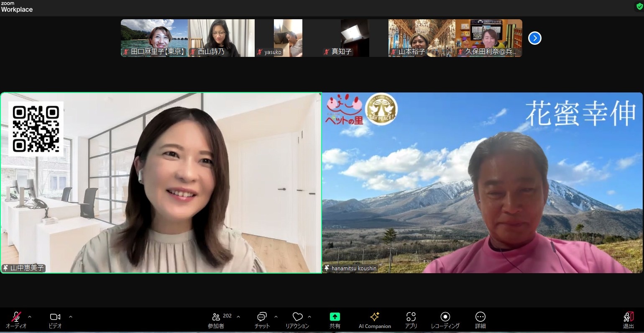Image resolution: width=644 pixels, height=333 pixels.
Task: Click the 退出 leave meeting button
Action: click(628, 320)
